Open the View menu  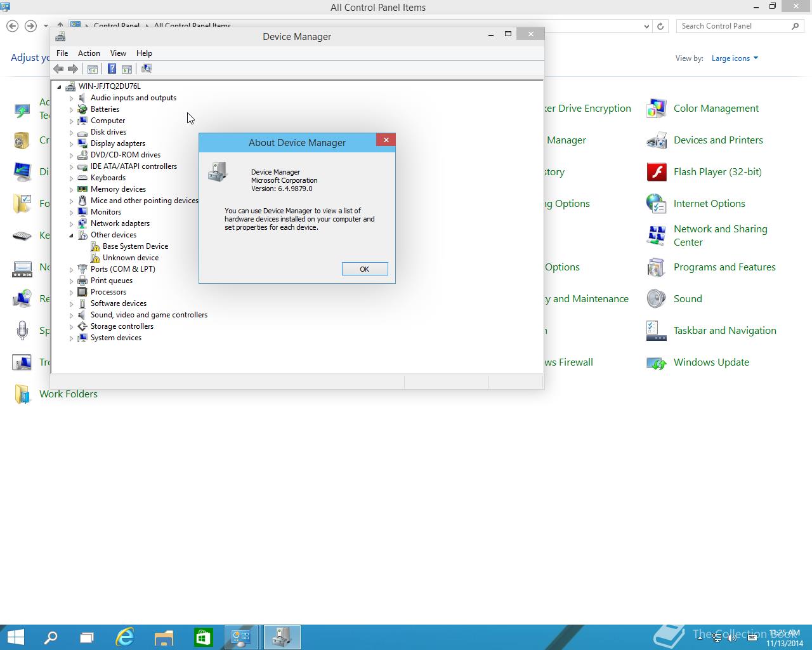[x=118, y=53]
